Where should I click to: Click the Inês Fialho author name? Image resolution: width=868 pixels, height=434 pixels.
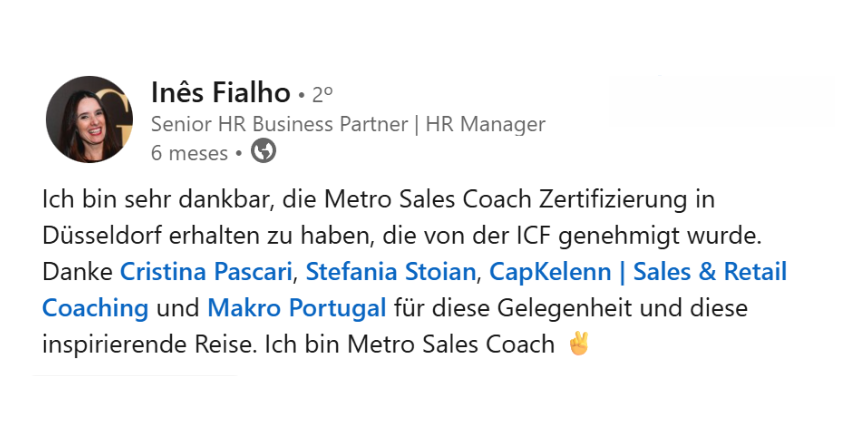pyautogui.click(x=221, y=93)
